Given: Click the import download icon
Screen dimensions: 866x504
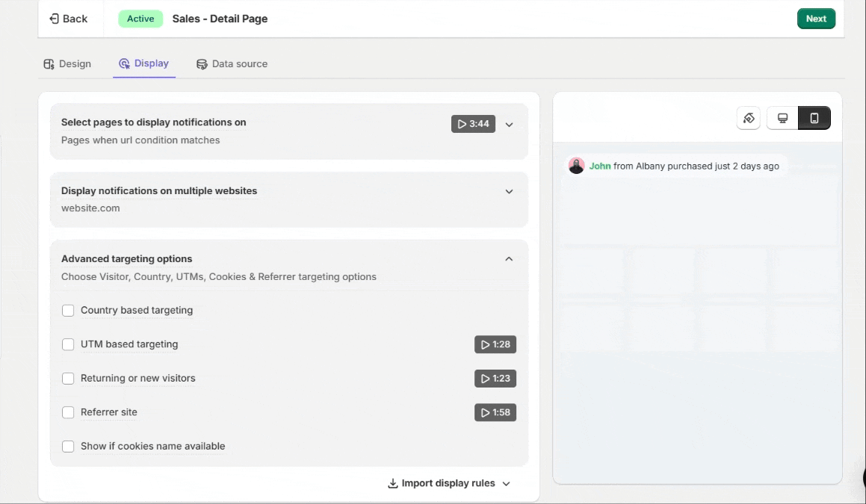Looking at the screenshot, I should tap(393, 484).
